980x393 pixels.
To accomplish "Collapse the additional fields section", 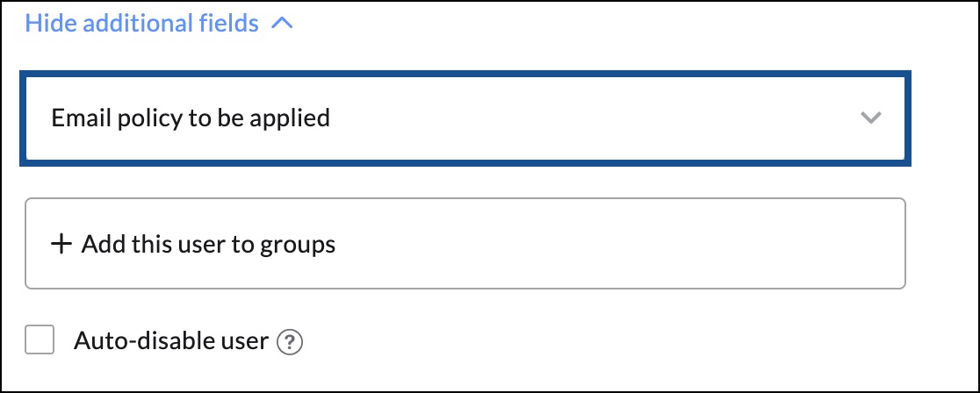I will [159, 24].
